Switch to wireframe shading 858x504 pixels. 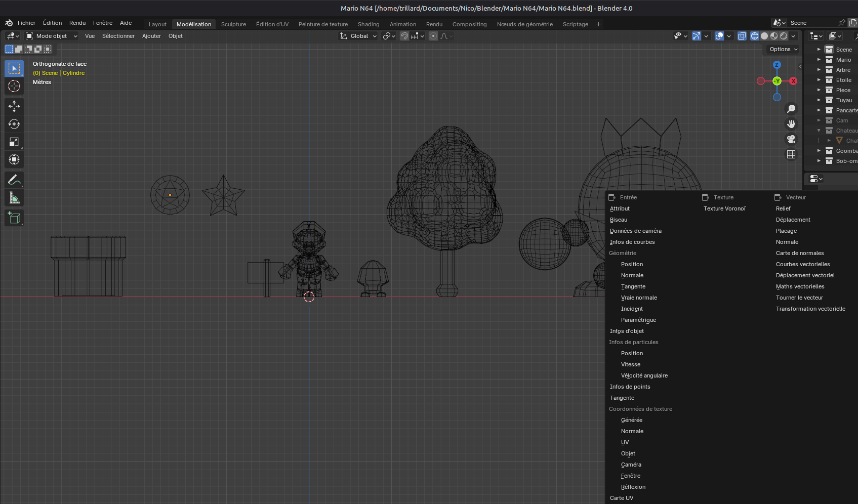[x=755, y=36]
